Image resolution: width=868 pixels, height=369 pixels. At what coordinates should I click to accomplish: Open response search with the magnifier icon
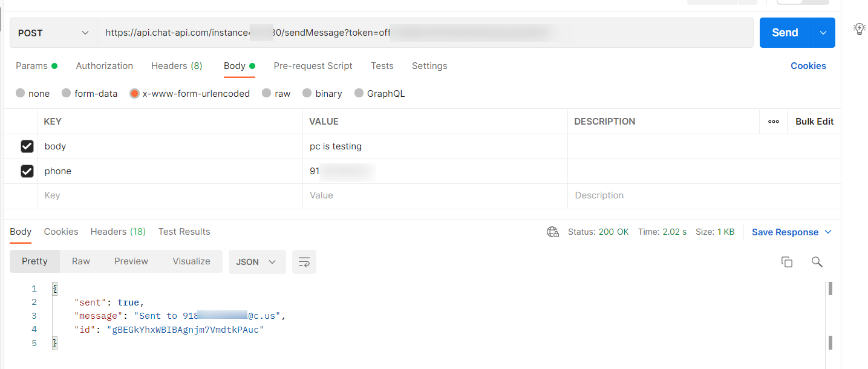point(817,262)
